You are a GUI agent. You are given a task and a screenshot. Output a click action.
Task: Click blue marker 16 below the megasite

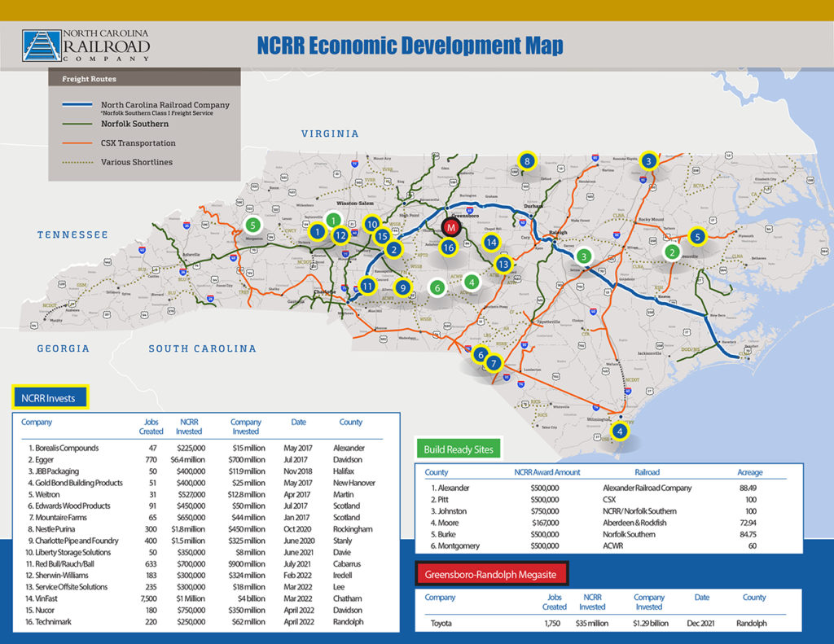[x=448, y=248]
